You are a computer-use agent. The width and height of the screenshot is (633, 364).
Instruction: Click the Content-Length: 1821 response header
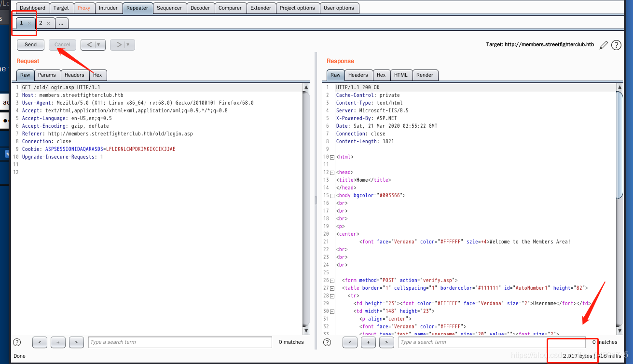tap(365, 141)
